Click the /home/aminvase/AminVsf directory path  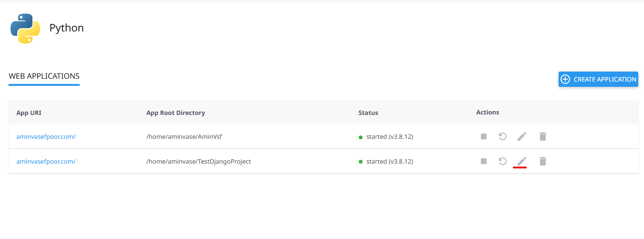point(184,136)
